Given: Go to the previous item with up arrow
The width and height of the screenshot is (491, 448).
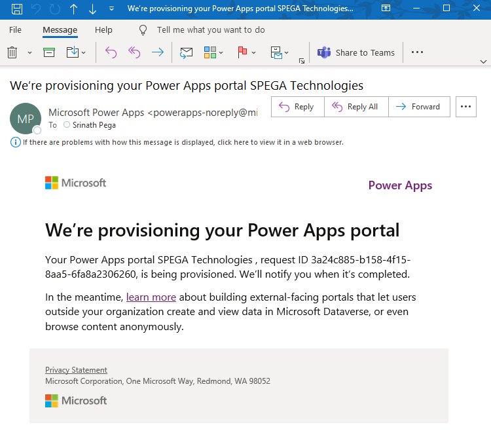Looking at the screenshot, I should coord(73,9).
